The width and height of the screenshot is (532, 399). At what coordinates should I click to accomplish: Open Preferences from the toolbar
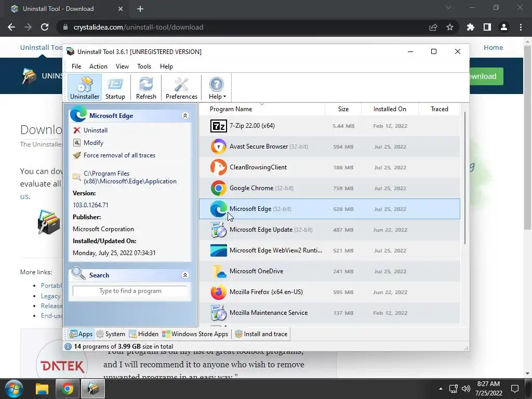(x=181, y=88)
